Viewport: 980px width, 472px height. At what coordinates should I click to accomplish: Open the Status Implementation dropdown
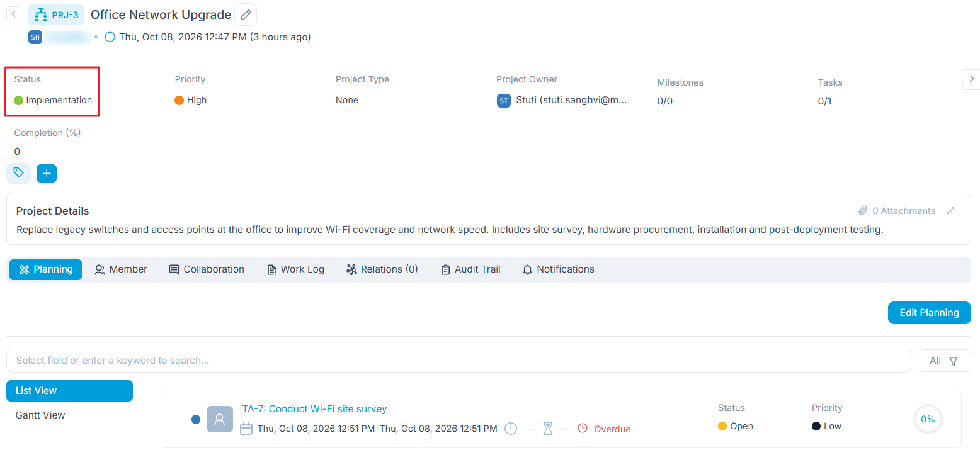click(x=53, y=100)
